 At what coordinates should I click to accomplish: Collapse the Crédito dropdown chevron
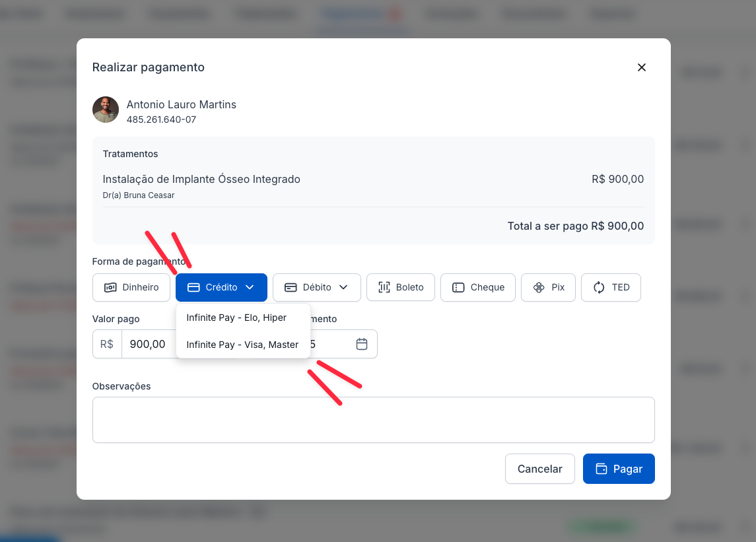click(x=250, y=287)
